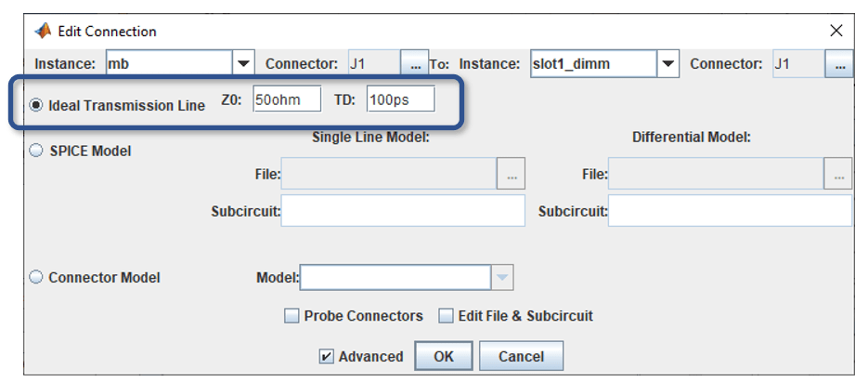Select the Connector Model radio button
The image size is (868, 382).
point(36,277)
